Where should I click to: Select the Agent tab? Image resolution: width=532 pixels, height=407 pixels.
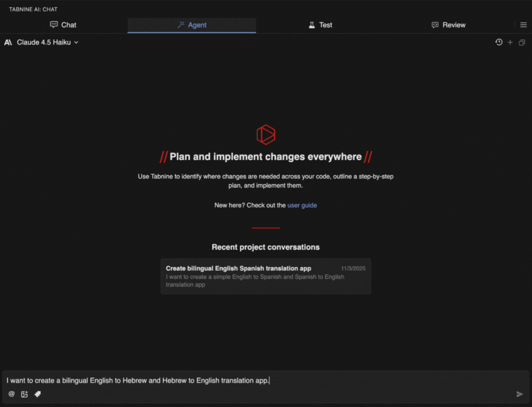[x=192, y=25]
